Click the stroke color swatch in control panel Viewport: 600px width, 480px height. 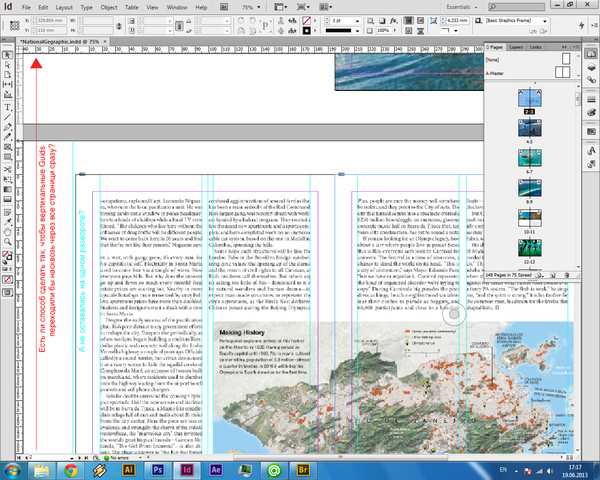tap(307, 31)
